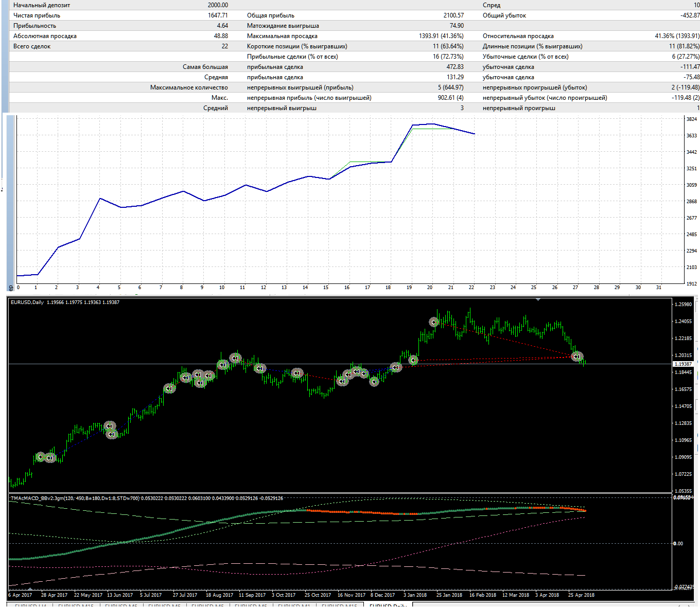Click the 'Всего сделок' label

coord(32,46)
